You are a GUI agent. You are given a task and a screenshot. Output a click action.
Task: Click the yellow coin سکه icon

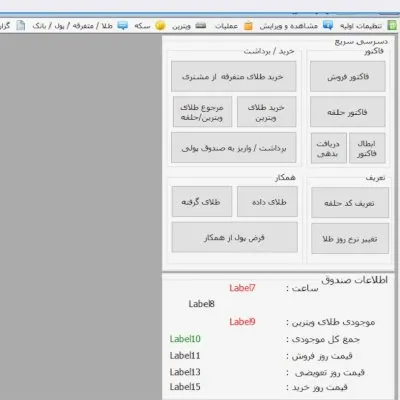tap(160, 25)
